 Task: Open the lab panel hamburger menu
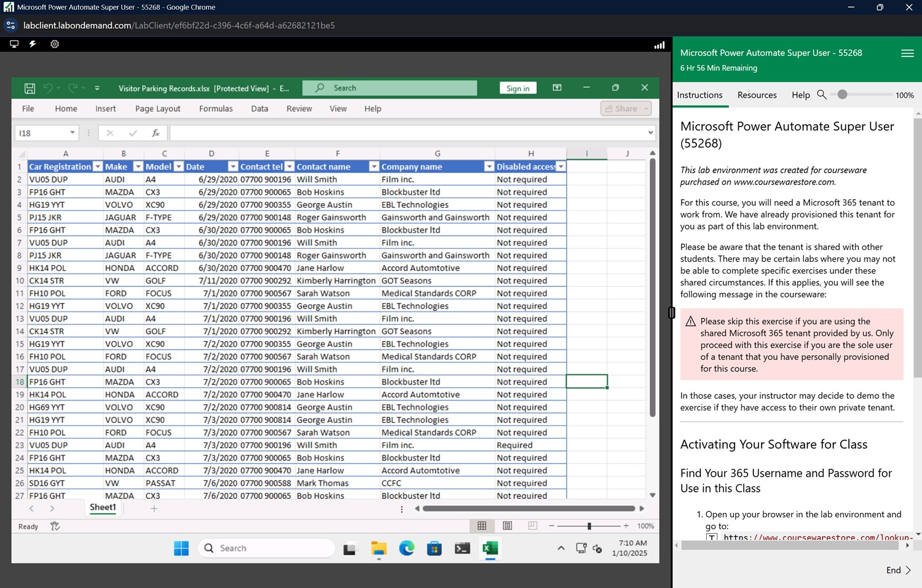907,53
